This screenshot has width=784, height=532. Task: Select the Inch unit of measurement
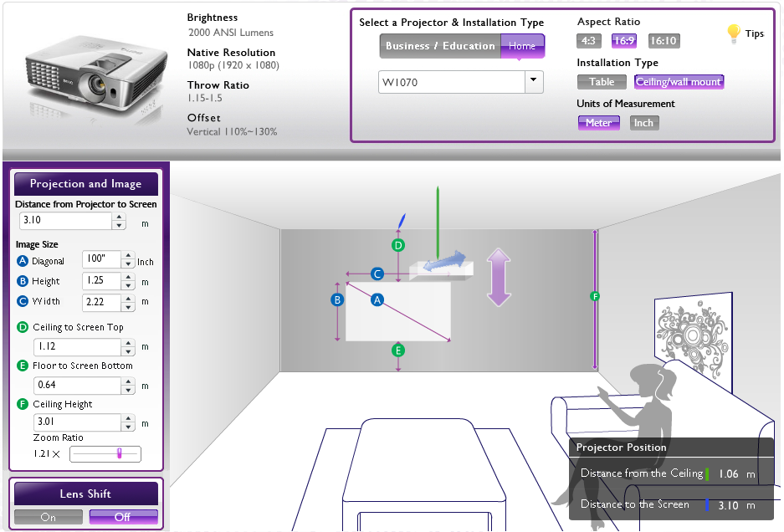pos(643,123)
